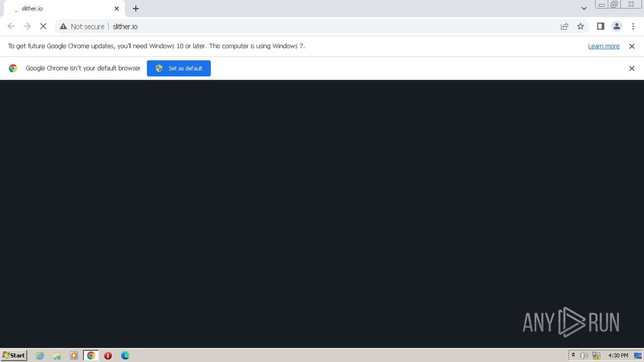Open the Windows Start menu

point(14,355)
